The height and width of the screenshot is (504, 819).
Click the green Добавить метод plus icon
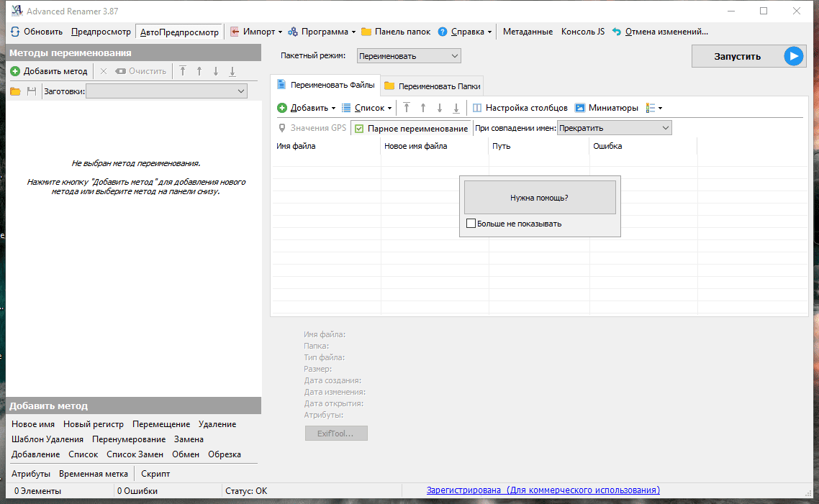coord(15,71)
